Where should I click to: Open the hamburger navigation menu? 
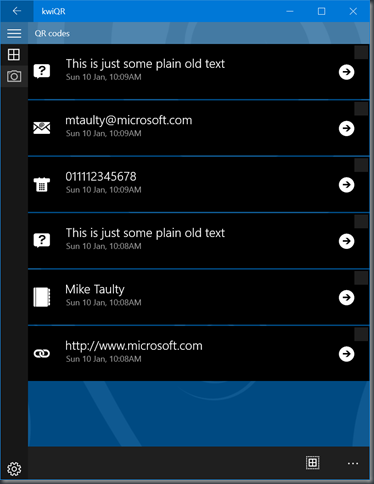(14, 33)
